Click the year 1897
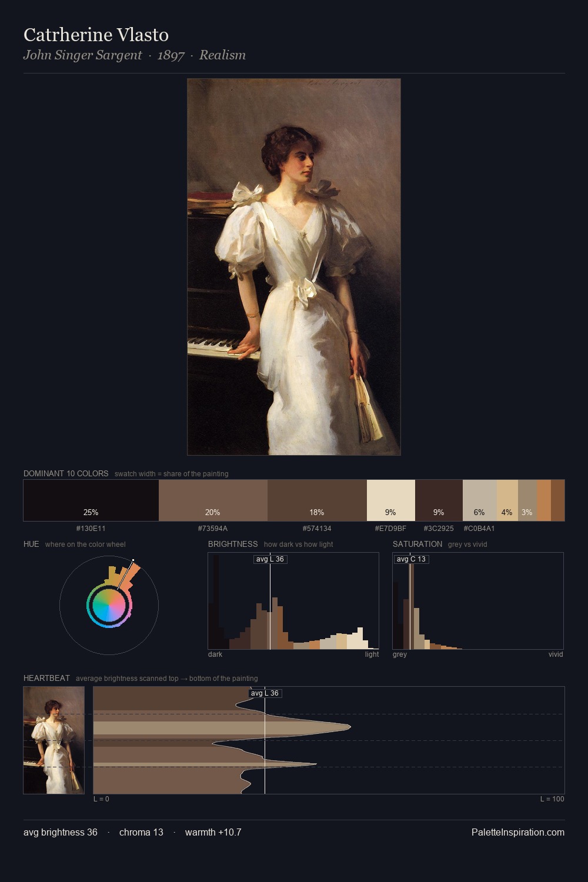 tap(171, 55)
